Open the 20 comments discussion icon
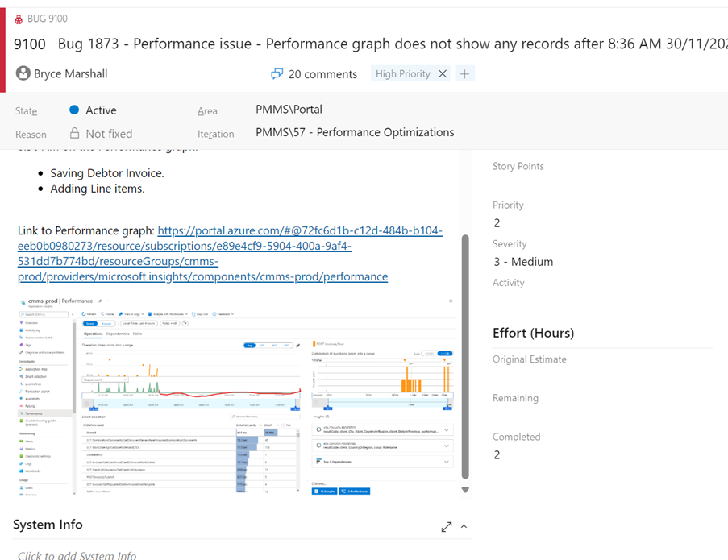Screen dimensions: 728x560 pyautogui.click(x=277, y=74)
